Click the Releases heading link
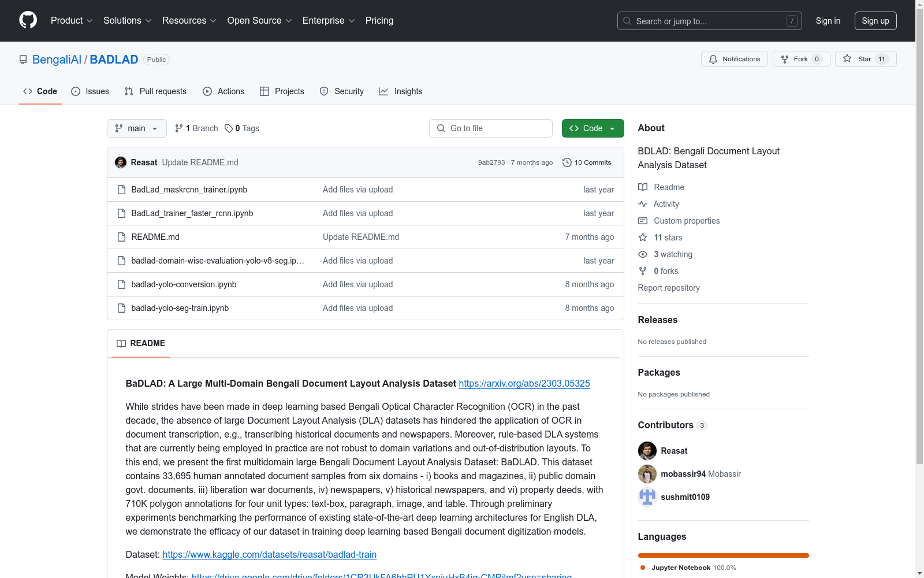The height and width of the screenshot is (578, 924). click(x=658, y=320)
